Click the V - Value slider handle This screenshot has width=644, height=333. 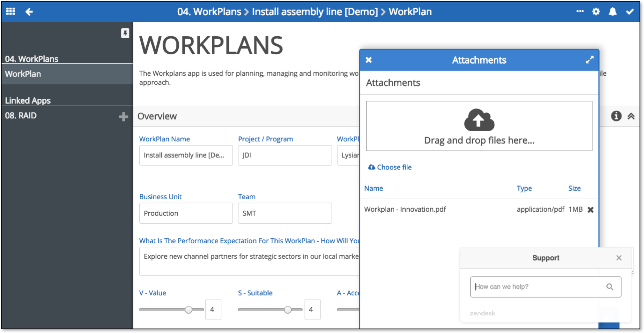189,310
